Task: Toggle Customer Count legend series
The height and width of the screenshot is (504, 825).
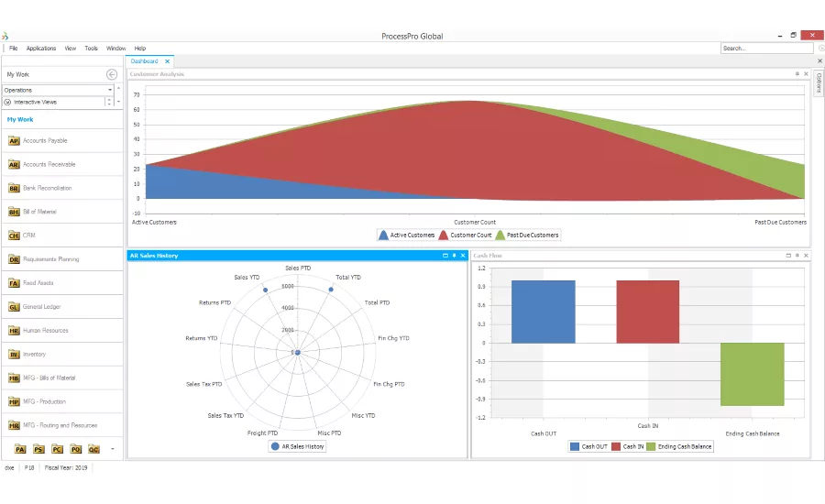Action: pos(465,236)
